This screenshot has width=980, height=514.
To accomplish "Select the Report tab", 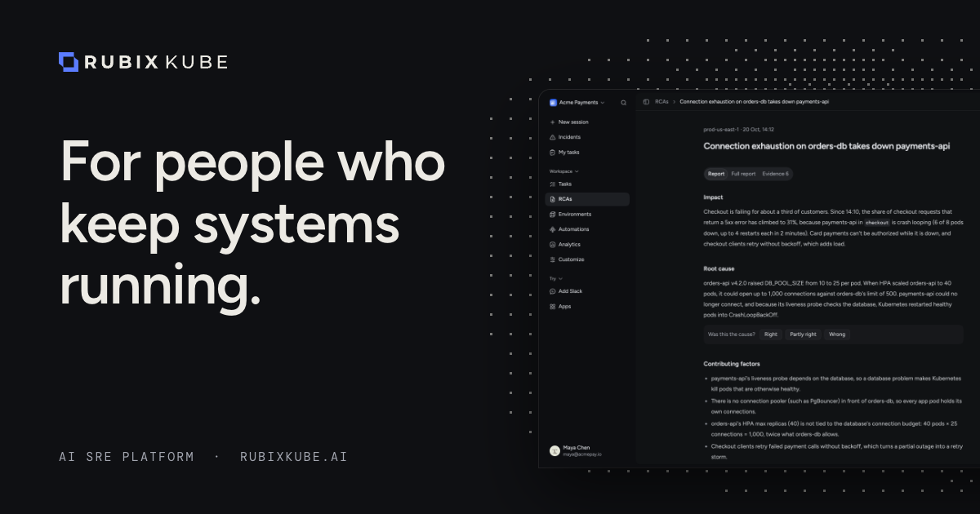I will (x=716, y=174).
